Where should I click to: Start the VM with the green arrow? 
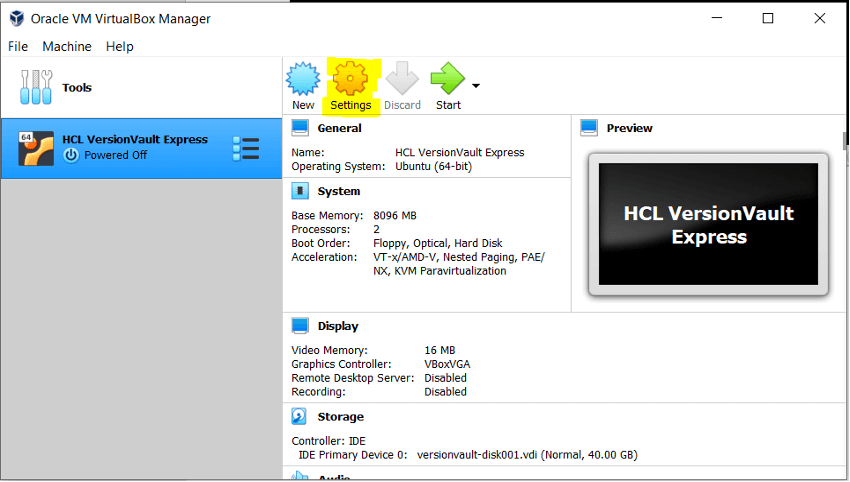(448, 79)
